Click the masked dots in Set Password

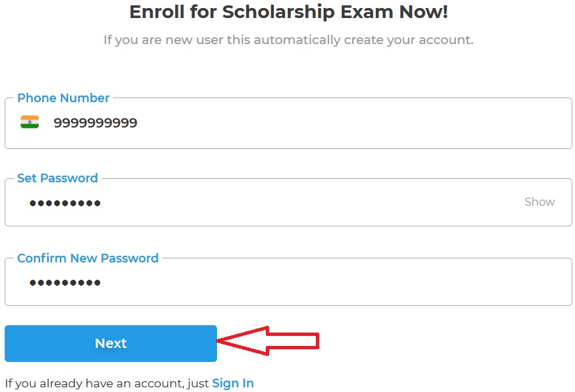(x=65, y=203)
